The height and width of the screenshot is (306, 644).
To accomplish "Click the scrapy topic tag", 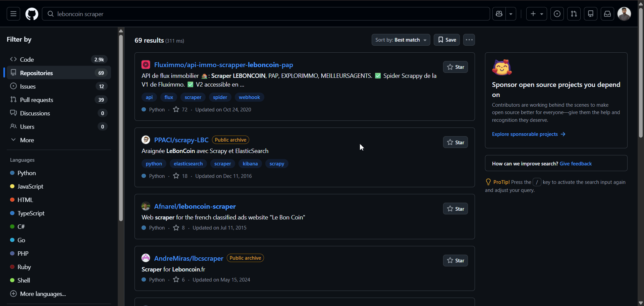I will (277, 164).
